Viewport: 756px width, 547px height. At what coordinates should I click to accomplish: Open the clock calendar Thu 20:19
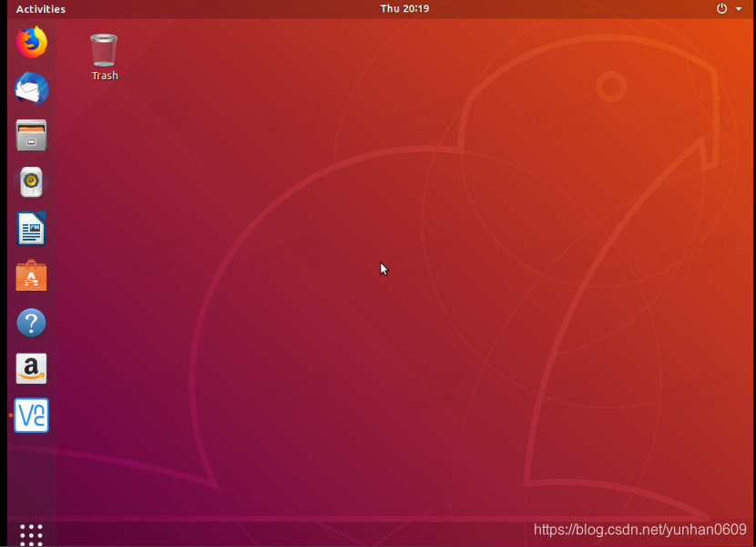click(x=404, y=9)
